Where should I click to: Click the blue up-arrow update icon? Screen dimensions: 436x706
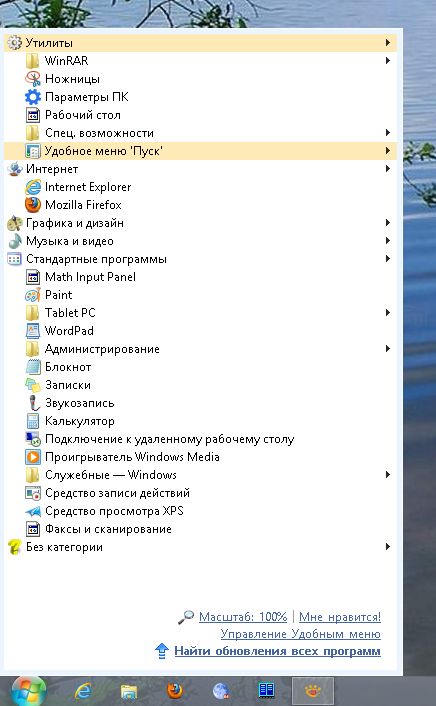(162, 651)
